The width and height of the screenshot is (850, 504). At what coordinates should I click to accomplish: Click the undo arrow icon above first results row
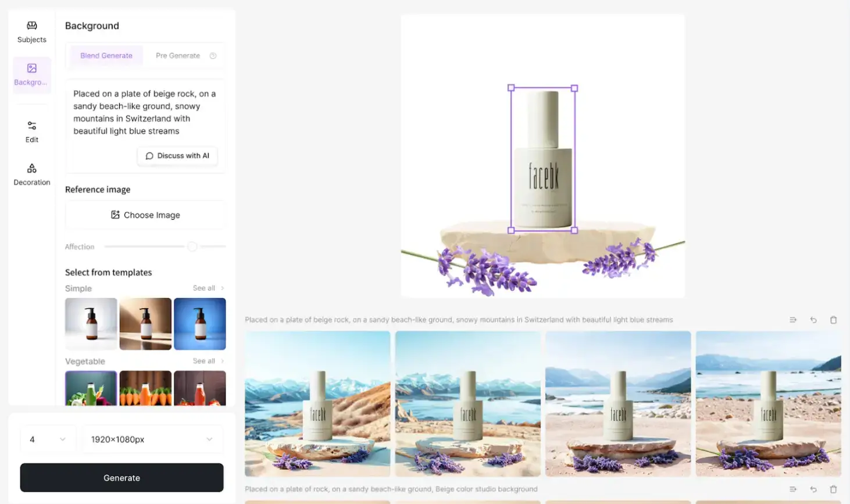(x=813, y=320)
